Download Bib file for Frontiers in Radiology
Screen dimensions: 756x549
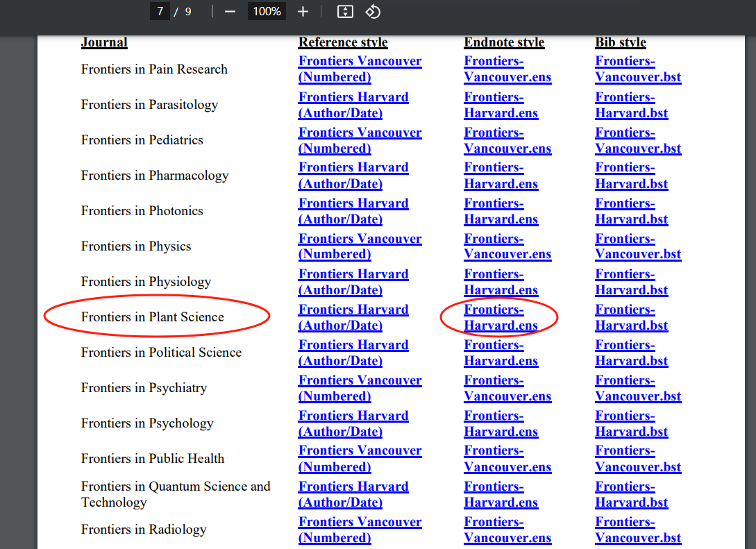[x=639, y=530]
